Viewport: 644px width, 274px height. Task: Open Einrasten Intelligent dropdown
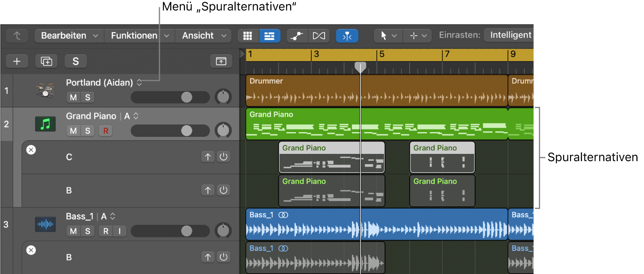pos(509,35)
